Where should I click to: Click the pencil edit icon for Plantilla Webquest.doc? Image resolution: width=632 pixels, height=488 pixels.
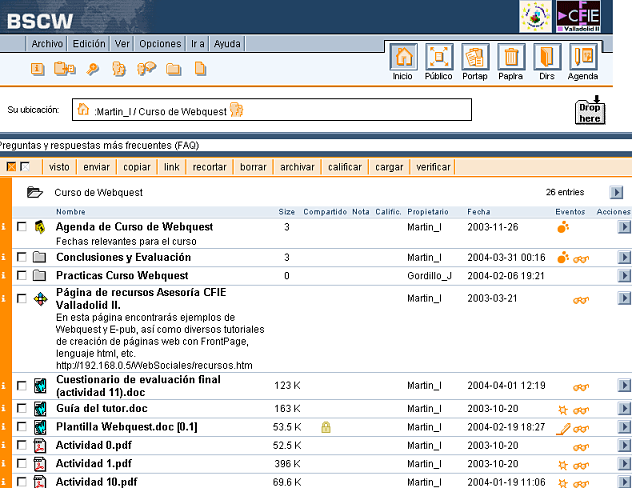(x=563, y=427)
